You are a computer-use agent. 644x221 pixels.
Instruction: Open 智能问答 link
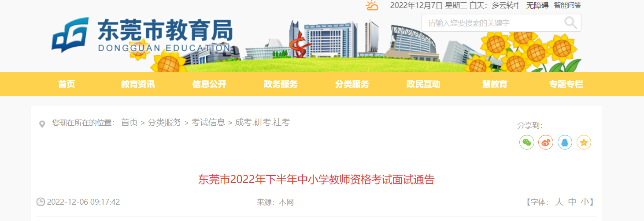point(567,5)
